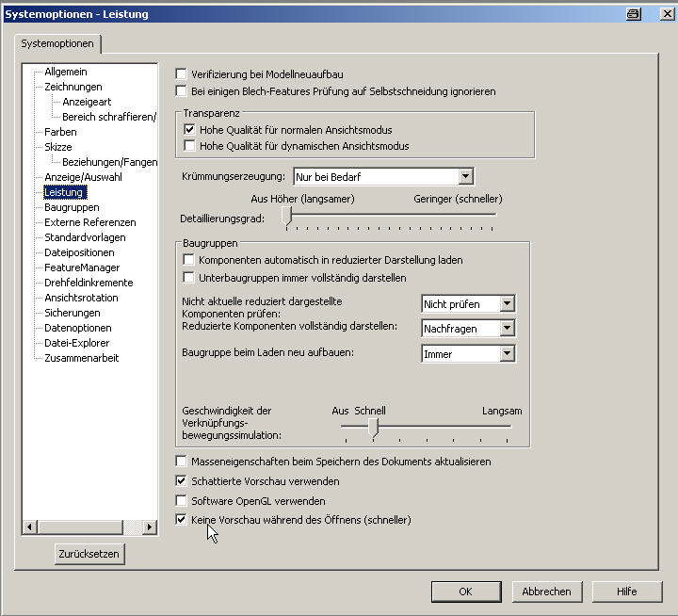Open Sicherungen options
678x616 pixels.
(x=73, y=314)
